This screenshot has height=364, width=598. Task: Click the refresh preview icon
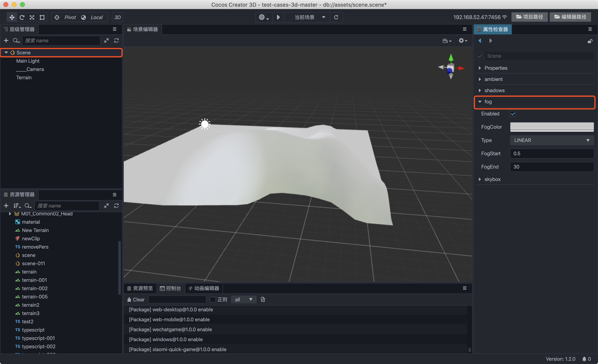tap(336, 17)
